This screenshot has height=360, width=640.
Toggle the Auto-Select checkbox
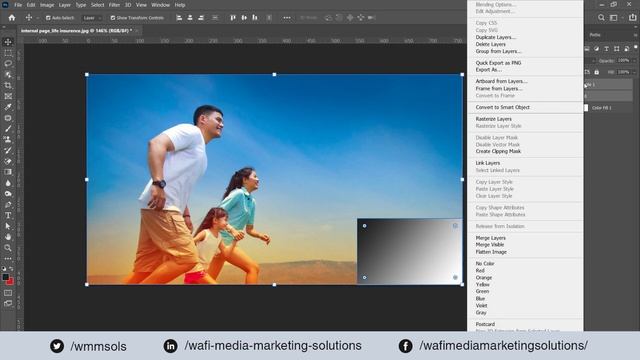point(48,18)
